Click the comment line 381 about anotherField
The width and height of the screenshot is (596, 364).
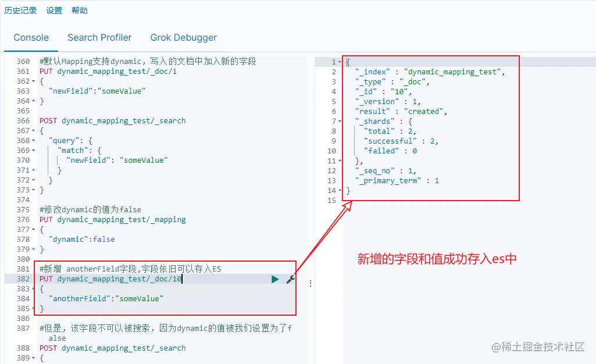[x=130, y=269]
